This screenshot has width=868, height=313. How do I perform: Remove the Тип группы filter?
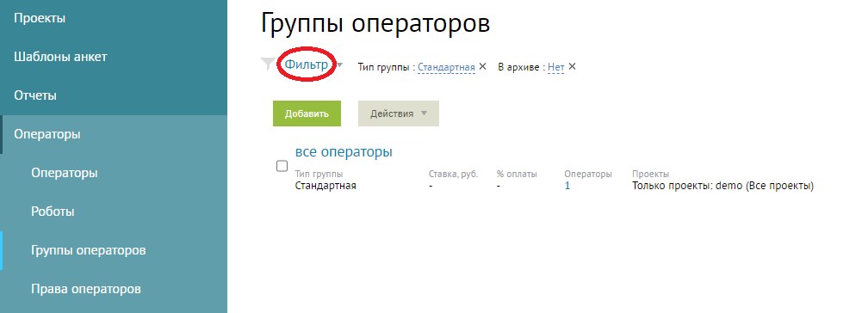tap(483, 66)
